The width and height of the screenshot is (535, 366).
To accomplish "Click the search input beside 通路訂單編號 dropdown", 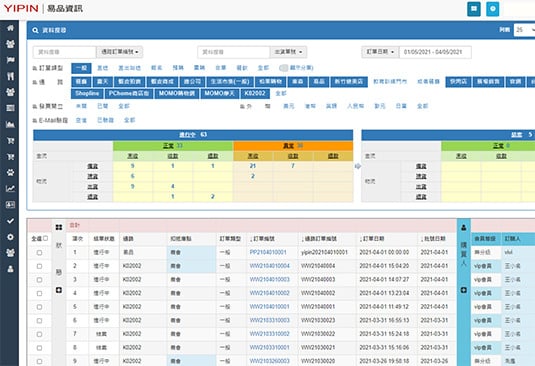I will [65, 52].
